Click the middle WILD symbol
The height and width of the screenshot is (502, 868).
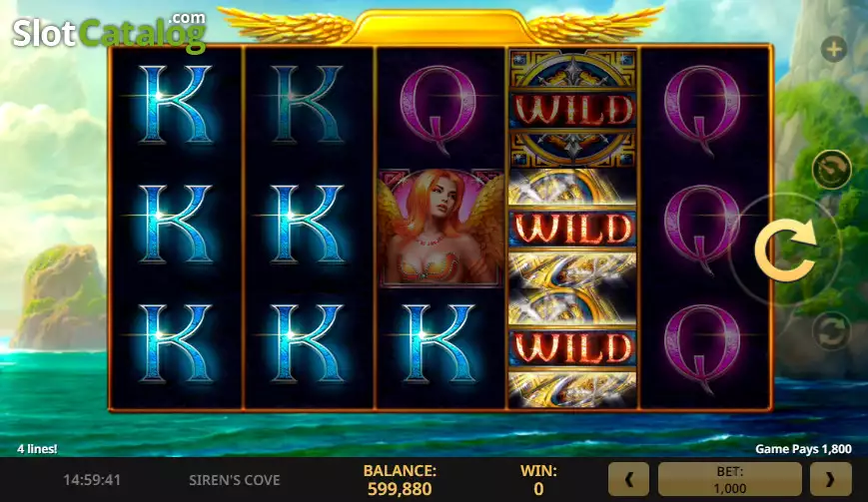coord(572,228)
